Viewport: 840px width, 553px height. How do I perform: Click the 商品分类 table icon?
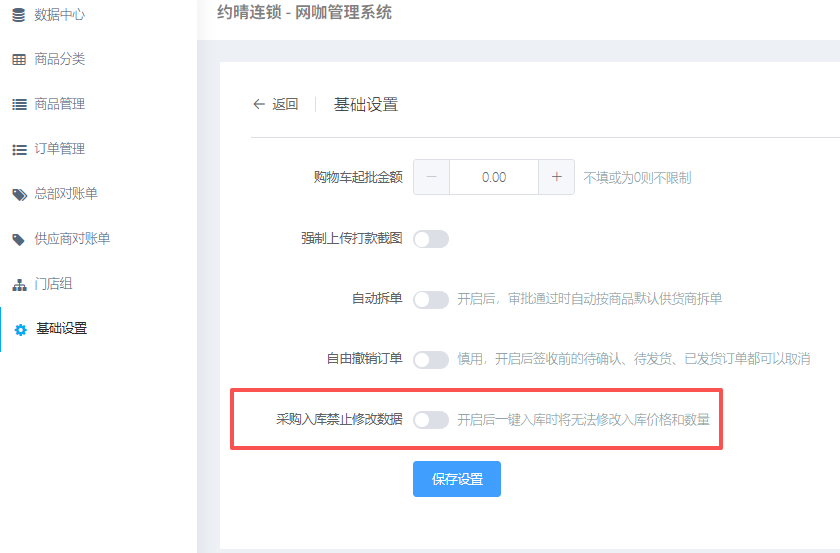tap(19, 59)
